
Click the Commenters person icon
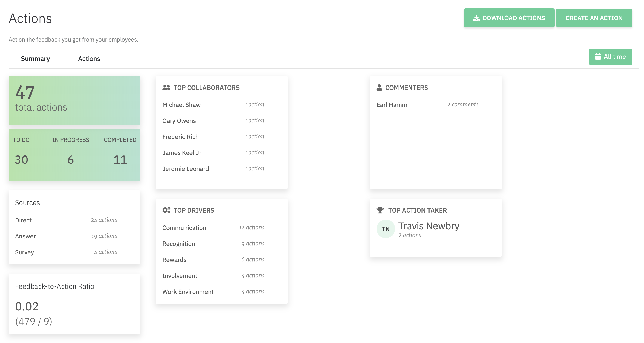point(379,88)
